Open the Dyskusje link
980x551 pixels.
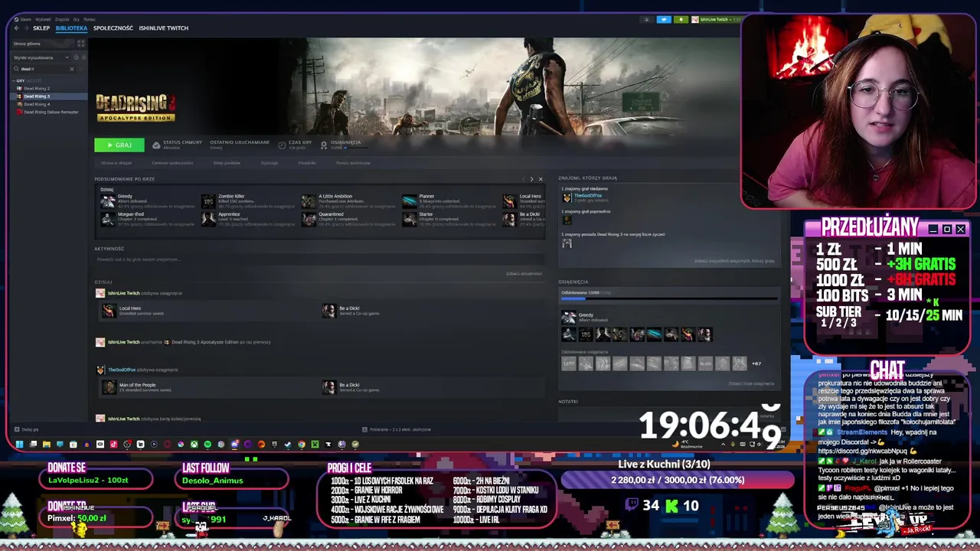[269, 163]
